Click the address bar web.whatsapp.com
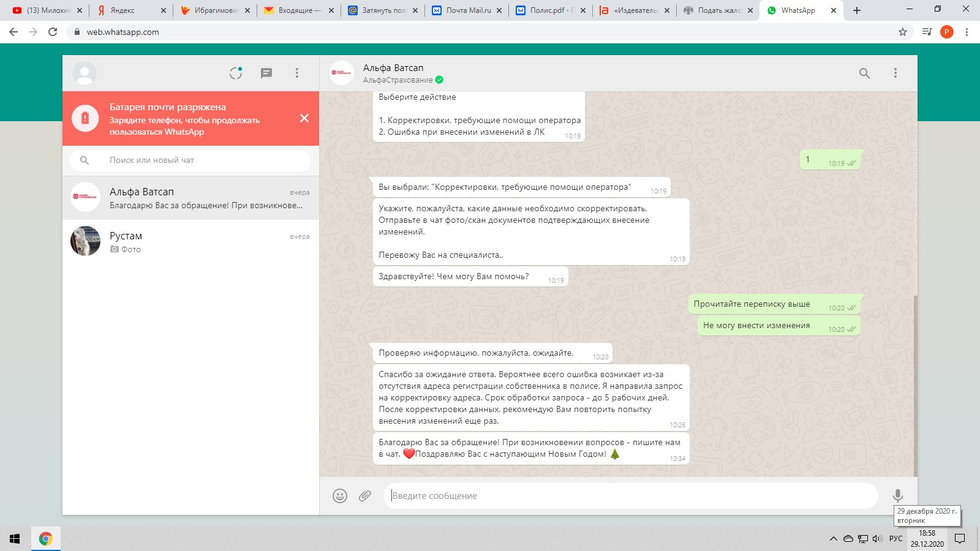The width and height of the screenshot is (980, 551). (123, 32)
